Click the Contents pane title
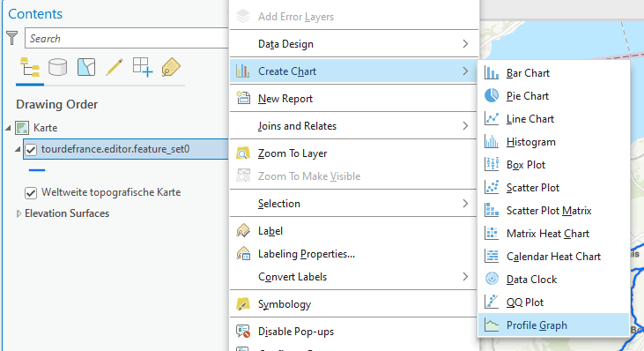Screen dimensions: 644x351 pyautogui.click(x=35, y=13)
